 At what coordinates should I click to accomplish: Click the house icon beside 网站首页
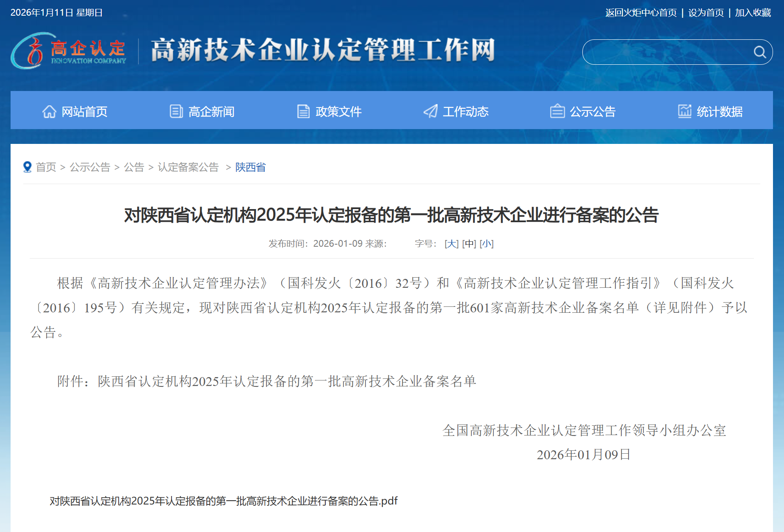coord(49,111)
